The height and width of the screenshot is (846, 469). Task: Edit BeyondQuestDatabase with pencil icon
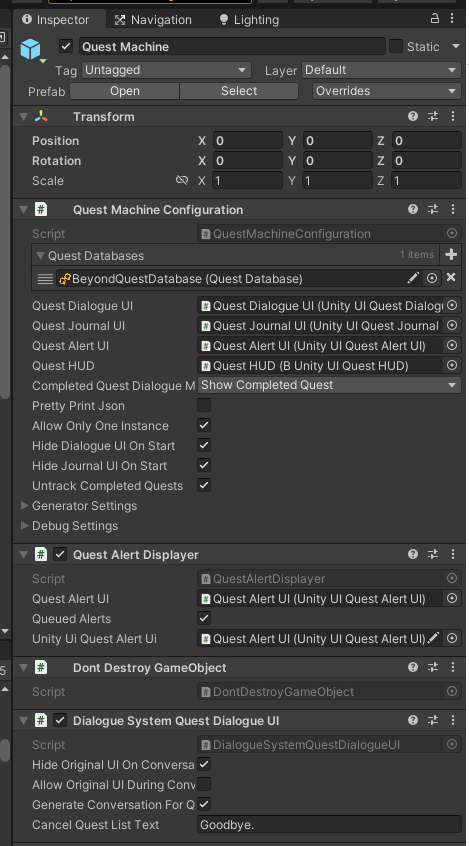tap(413, 278)
